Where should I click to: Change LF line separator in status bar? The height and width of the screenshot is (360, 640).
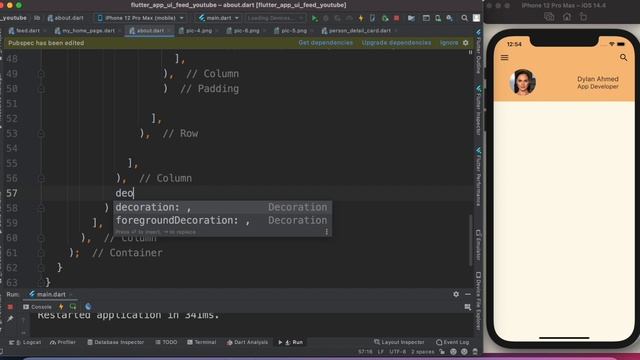(x=381, y=352)
